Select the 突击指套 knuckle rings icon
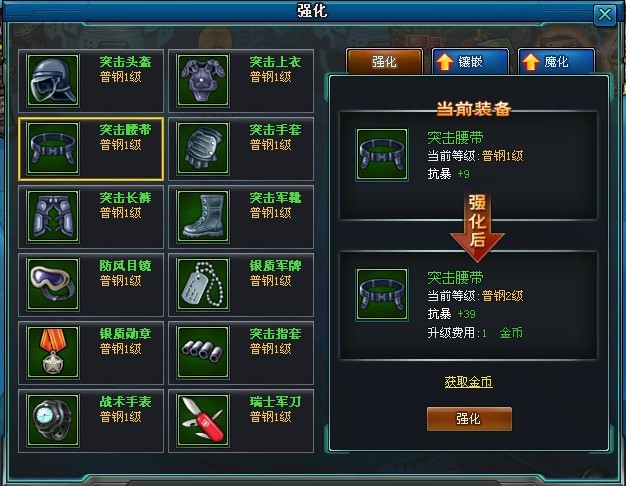The width and height of the screenshot is (626, 486). click(203, 352)
